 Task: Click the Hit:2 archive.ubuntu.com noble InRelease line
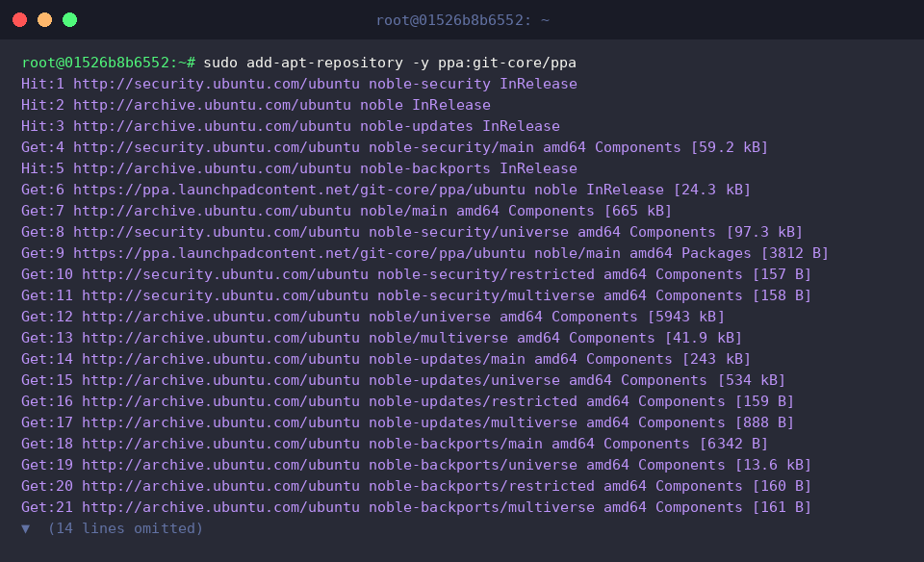pos(256,105)
